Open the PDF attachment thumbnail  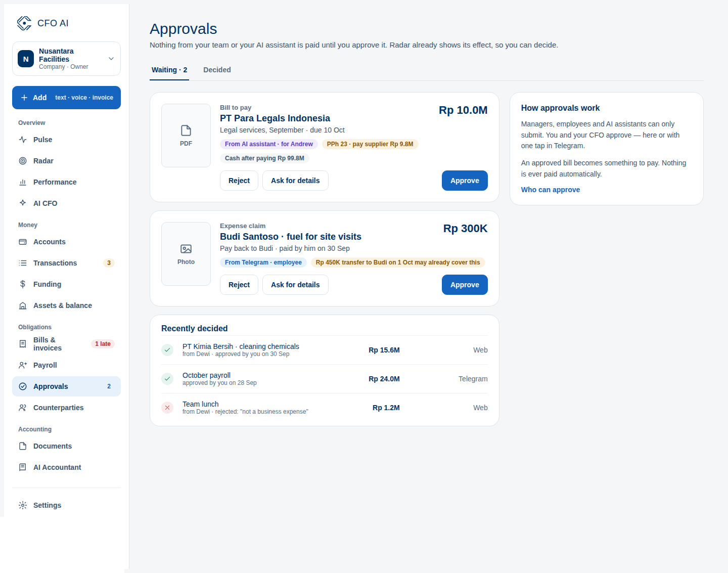click(x=186, y=136)
